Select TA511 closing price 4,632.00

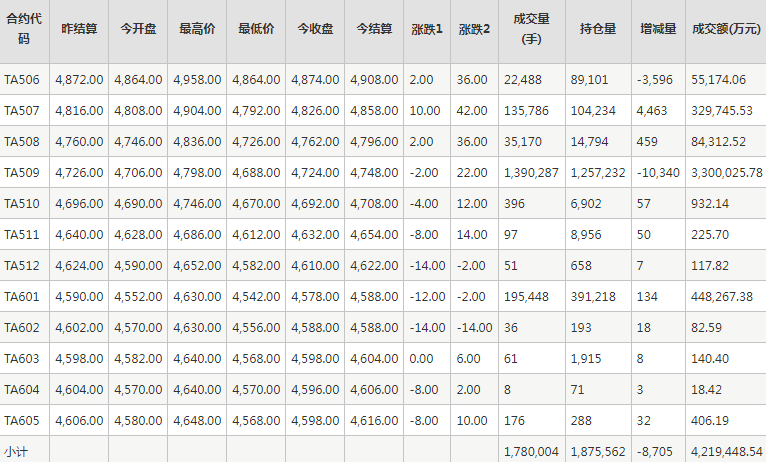[315, 235]
